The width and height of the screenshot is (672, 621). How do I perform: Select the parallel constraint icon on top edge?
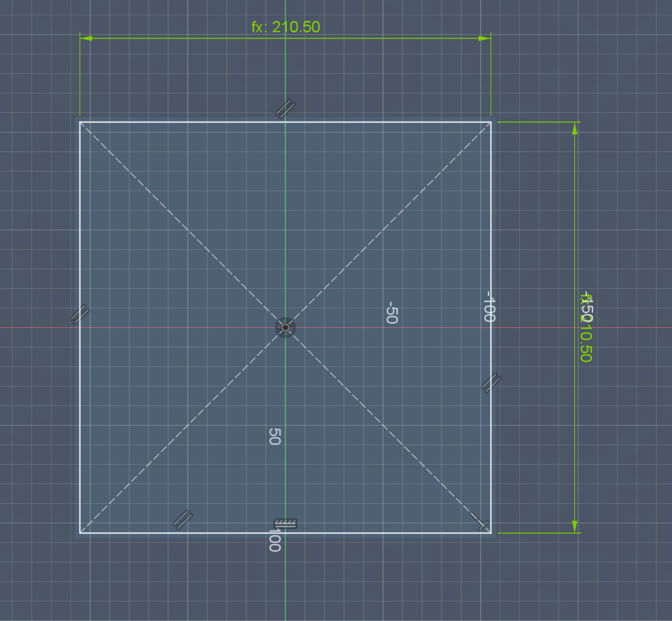pyautogui.click(x=285, y=108)
